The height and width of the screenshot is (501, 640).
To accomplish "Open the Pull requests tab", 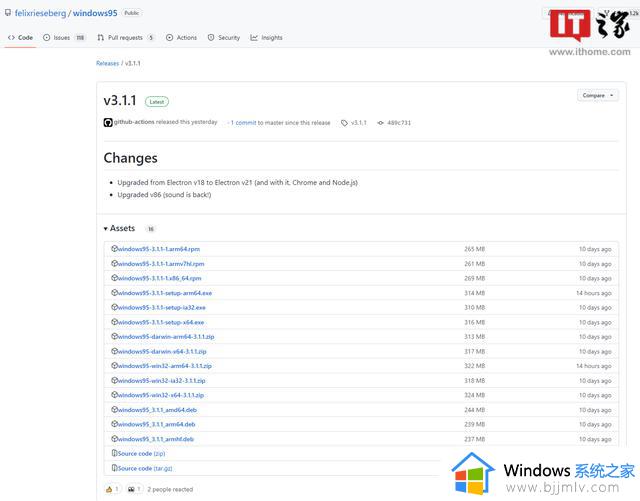I will click(x=126, y=38).
